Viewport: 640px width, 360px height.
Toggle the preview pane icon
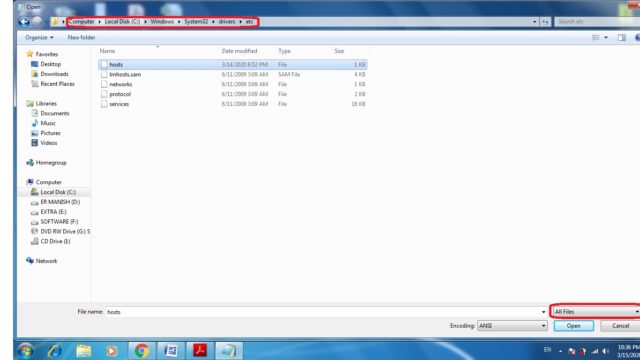click(621, 38)
